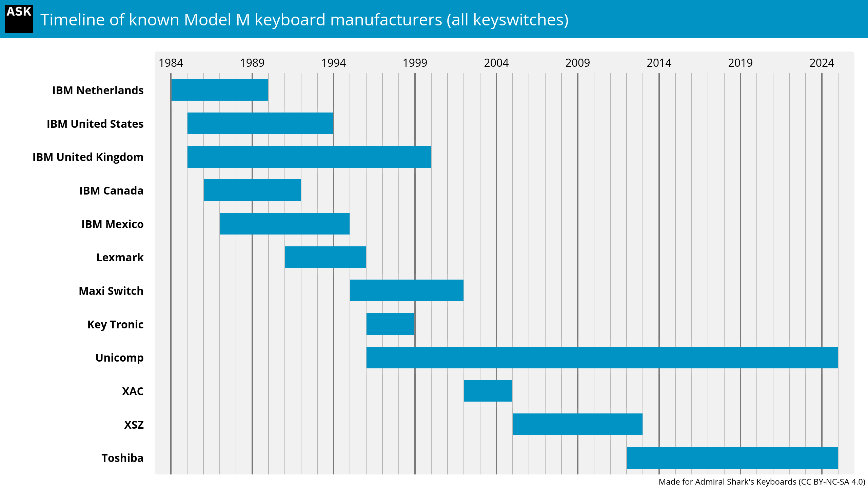The width and height of the screenshot is (868, 488).
Task: Click the 1984 year axis label
Action: click(x=171, y=63)
